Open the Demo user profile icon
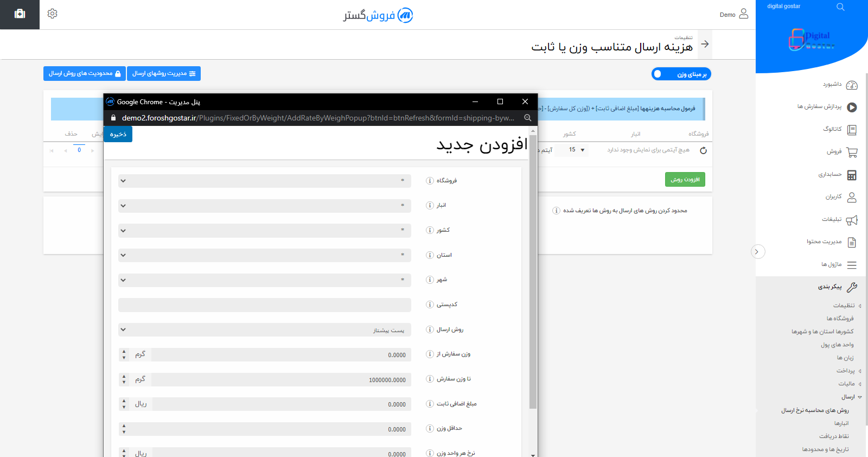This screenshot has height=457, width=868. click(x=744, y=14)
